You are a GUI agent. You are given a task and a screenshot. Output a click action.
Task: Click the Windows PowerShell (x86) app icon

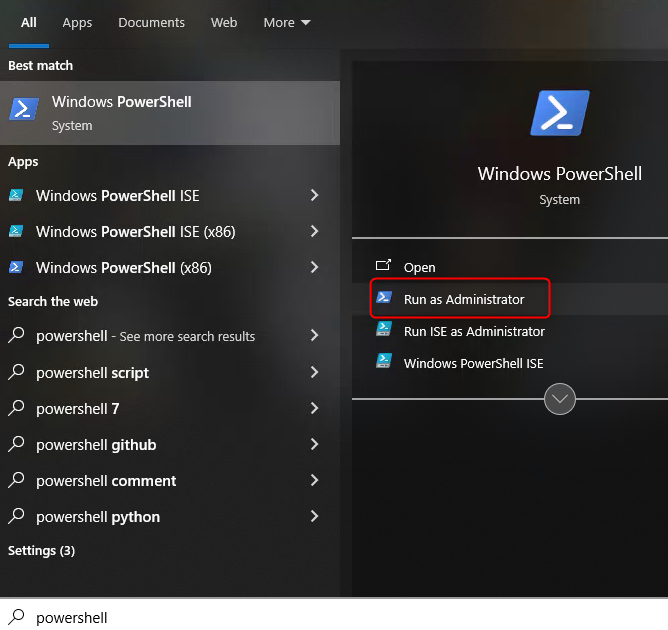click(x=16, y=267)
